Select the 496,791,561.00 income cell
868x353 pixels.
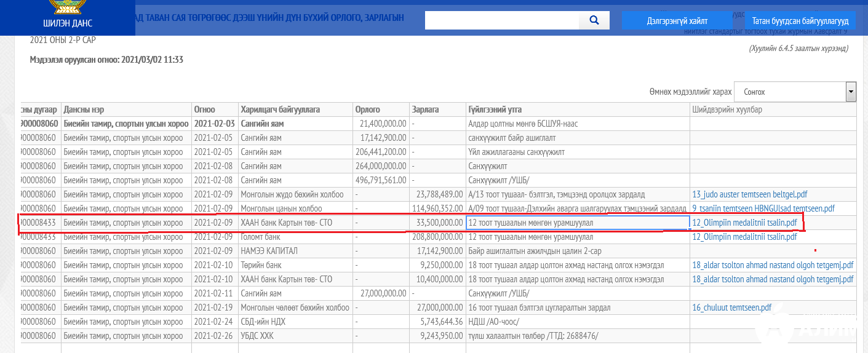tap(380, 180)
